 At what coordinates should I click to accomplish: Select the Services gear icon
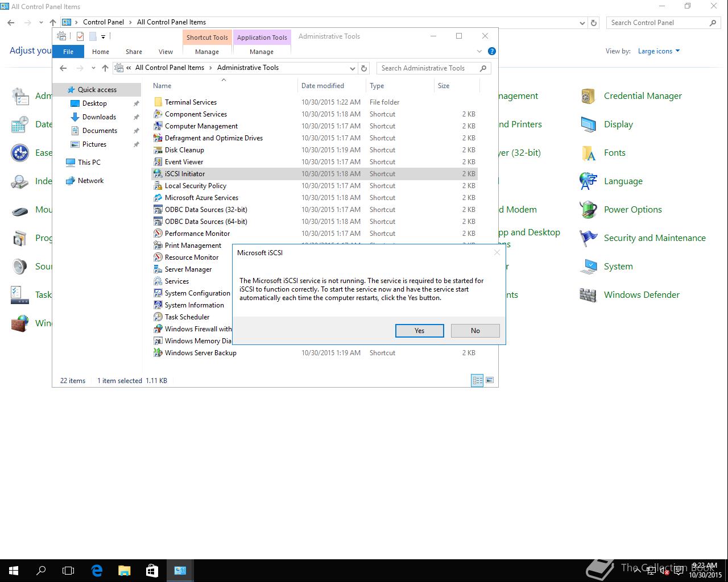click(x=158, y=281)
